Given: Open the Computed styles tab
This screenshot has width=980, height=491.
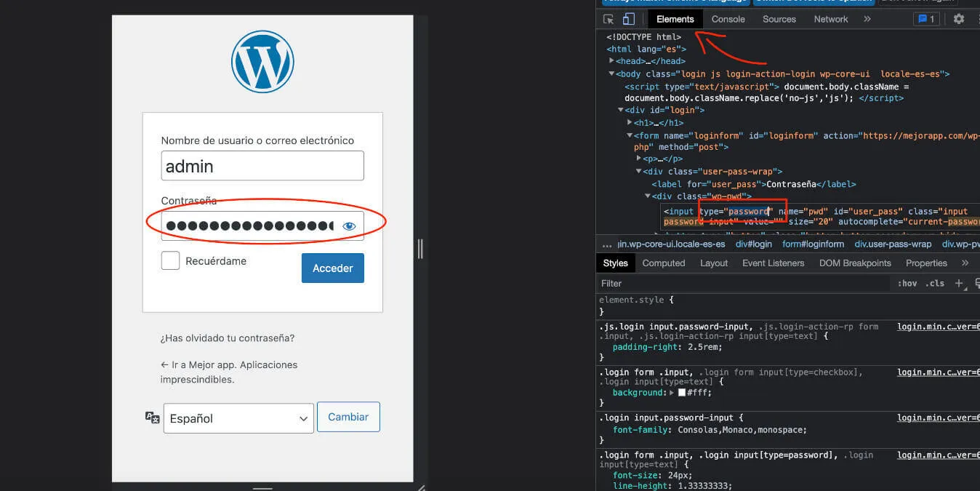Looking at the screenshot, I should click(663, 263).
